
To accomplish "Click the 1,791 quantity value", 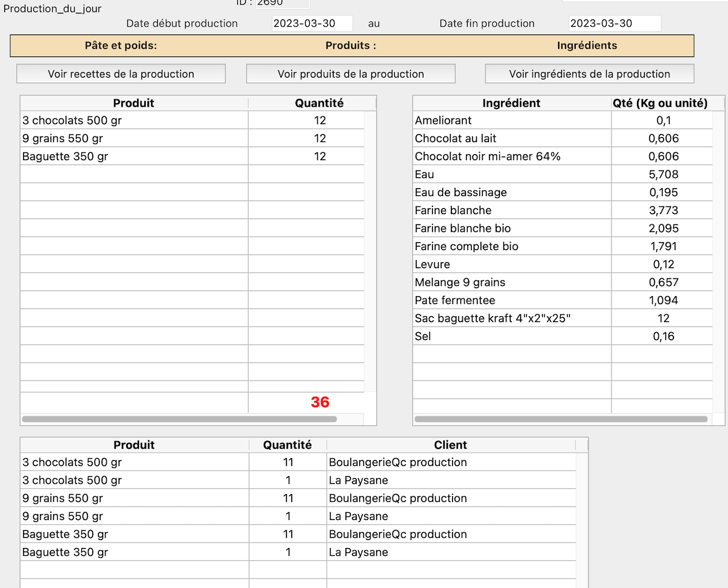I will tap(664, 246).
